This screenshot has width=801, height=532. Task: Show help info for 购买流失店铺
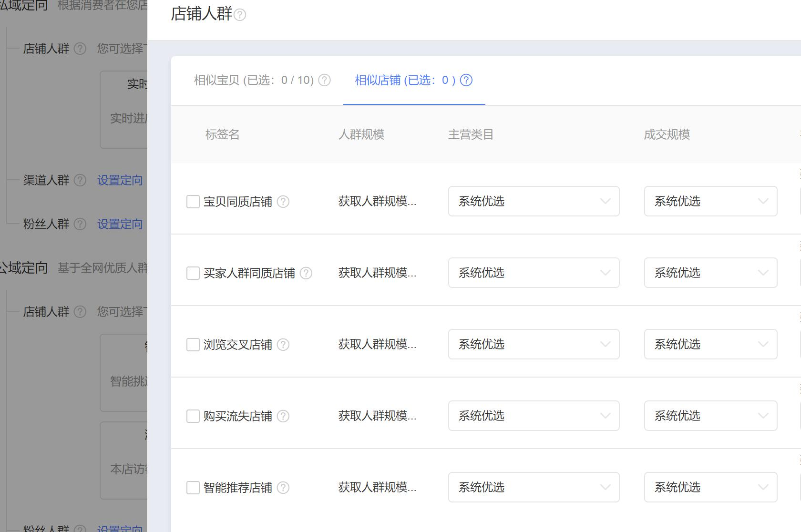click(283, 416)
